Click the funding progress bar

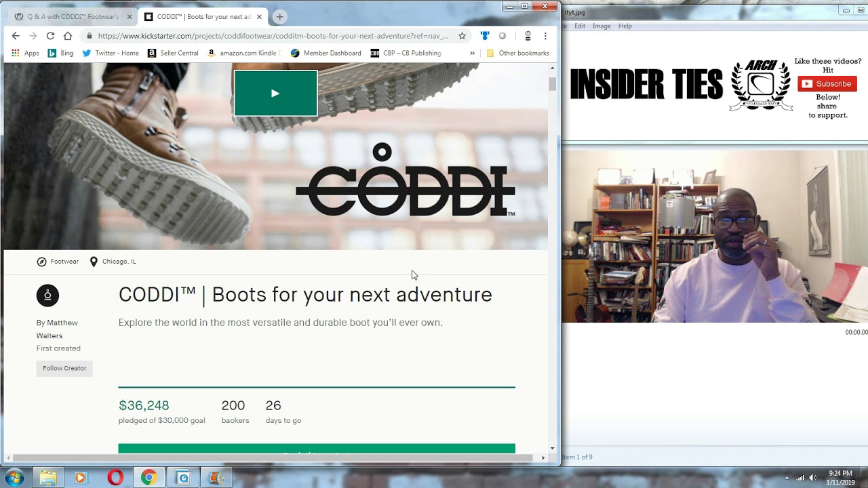click(x=317, y=387)
